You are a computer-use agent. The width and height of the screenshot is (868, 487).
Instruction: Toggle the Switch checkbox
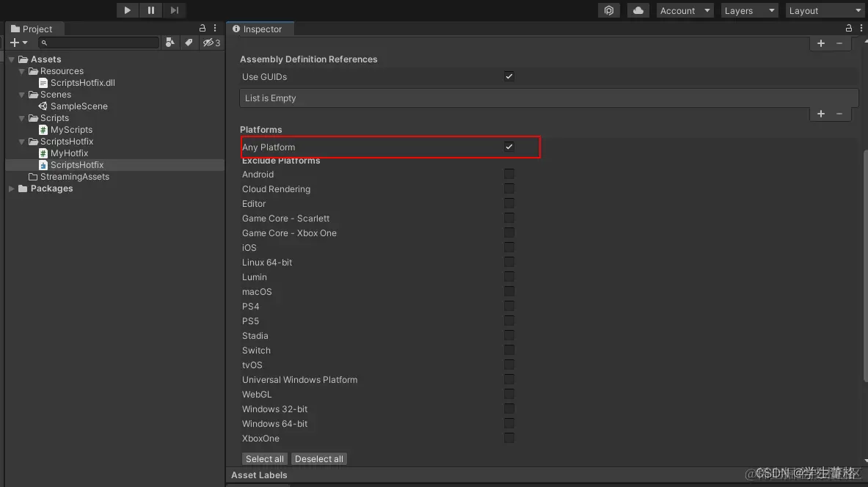509,350
